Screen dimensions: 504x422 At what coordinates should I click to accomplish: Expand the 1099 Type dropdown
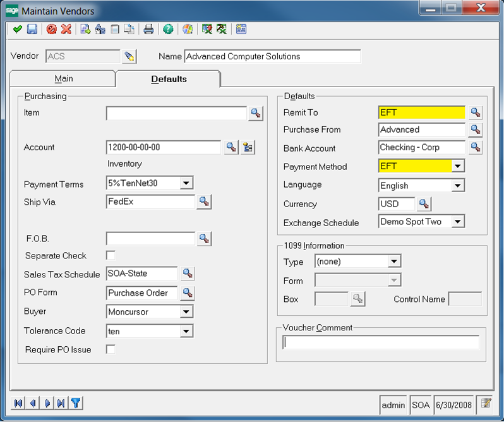pyautogui.click(x=395, y=261)
